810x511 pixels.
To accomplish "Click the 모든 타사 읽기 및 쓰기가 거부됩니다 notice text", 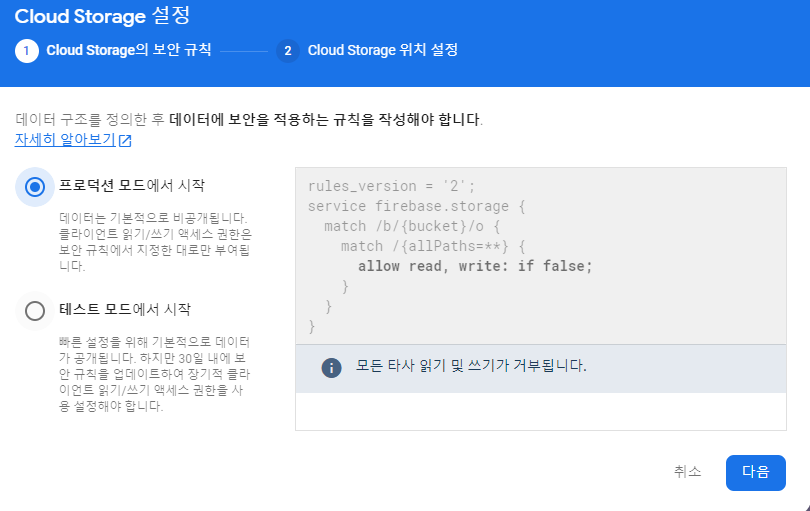I will click(x=471, y=366).
